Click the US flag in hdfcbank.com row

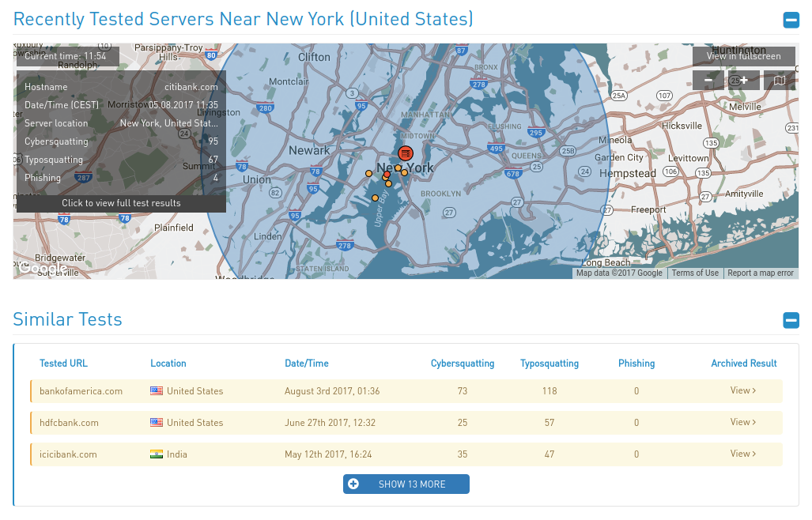tap(157, 423)
